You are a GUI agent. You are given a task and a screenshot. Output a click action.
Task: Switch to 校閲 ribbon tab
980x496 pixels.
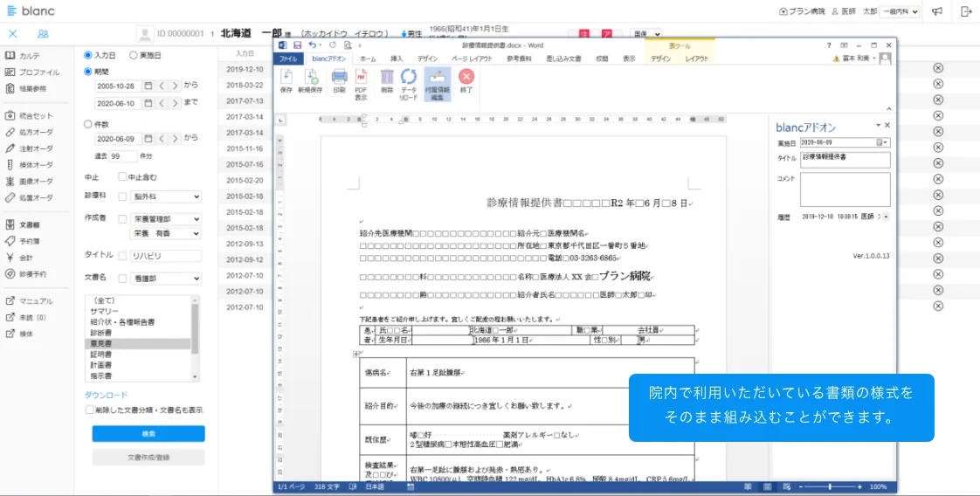pyautogui.click(x=601, y=59)
